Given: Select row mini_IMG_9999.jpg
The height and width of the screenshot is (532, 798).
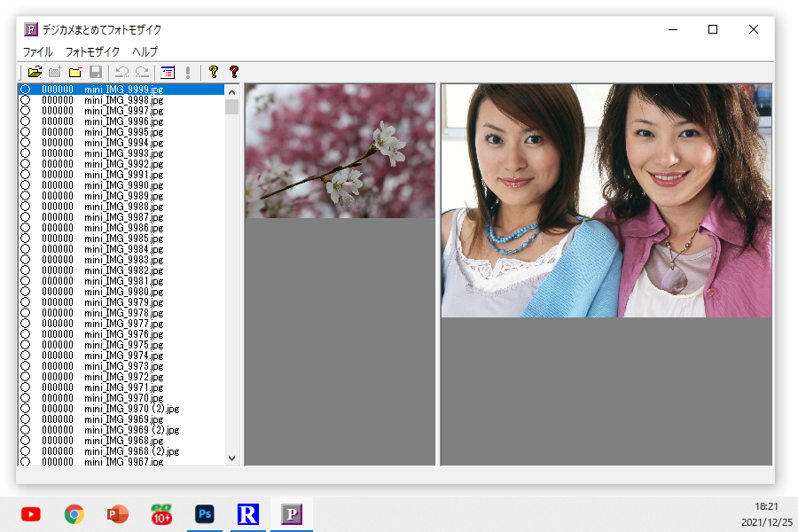Looking at the screenshot, I should [121, 90].
